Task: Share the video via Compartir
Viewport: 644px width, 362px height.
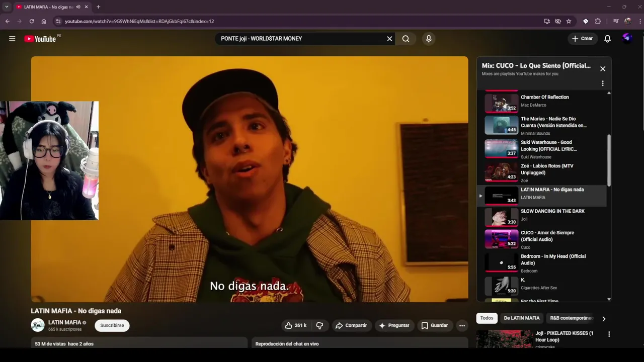Action: [x=351, y=326]
